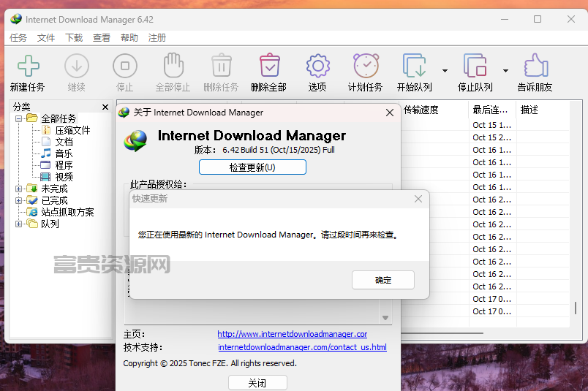
Task: Expand the 未完成 tree node
Action: (x=18, y=189)
